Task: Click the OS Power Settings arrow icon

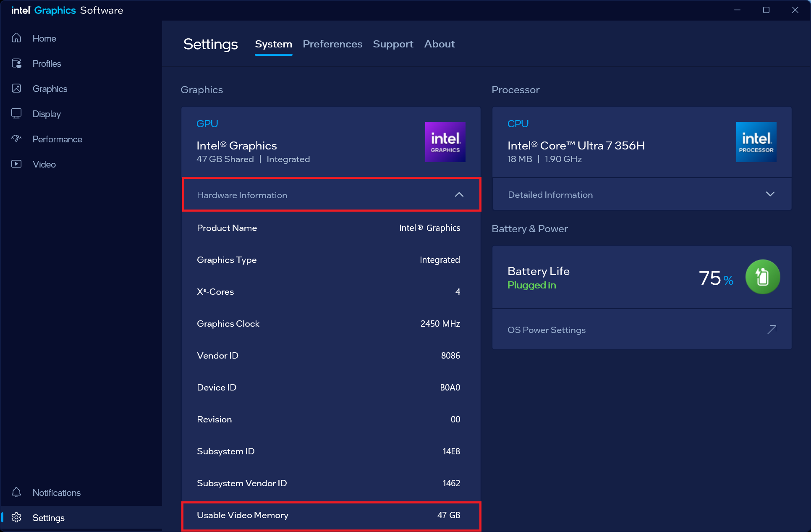Action: pos(772,330)
